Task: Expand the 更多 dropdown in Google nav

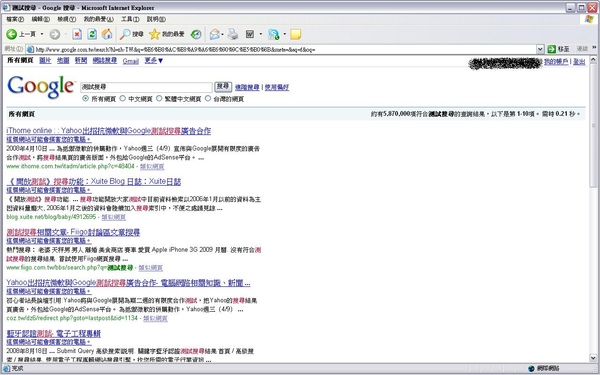Action: pos(154,61)
